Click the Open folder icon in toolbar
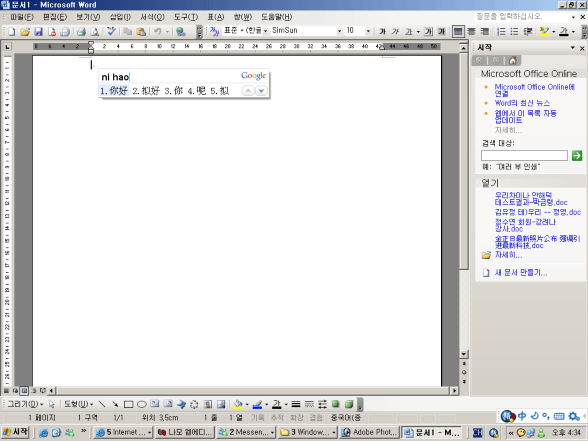Image resolution: width=588 pixels, height=441 pixels. click(x=25, y=32)
